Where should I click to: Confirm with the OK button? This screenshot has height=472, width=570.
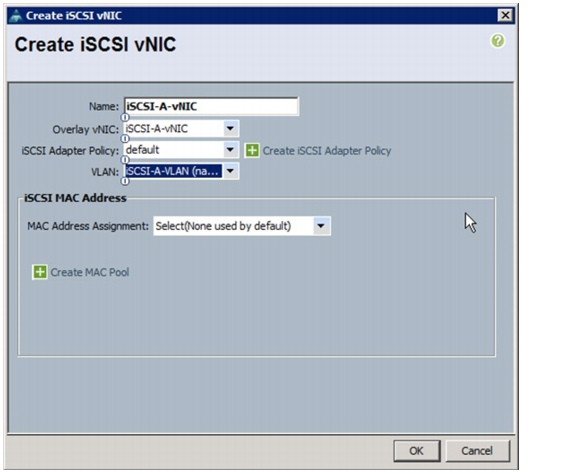tap(417, 451)
